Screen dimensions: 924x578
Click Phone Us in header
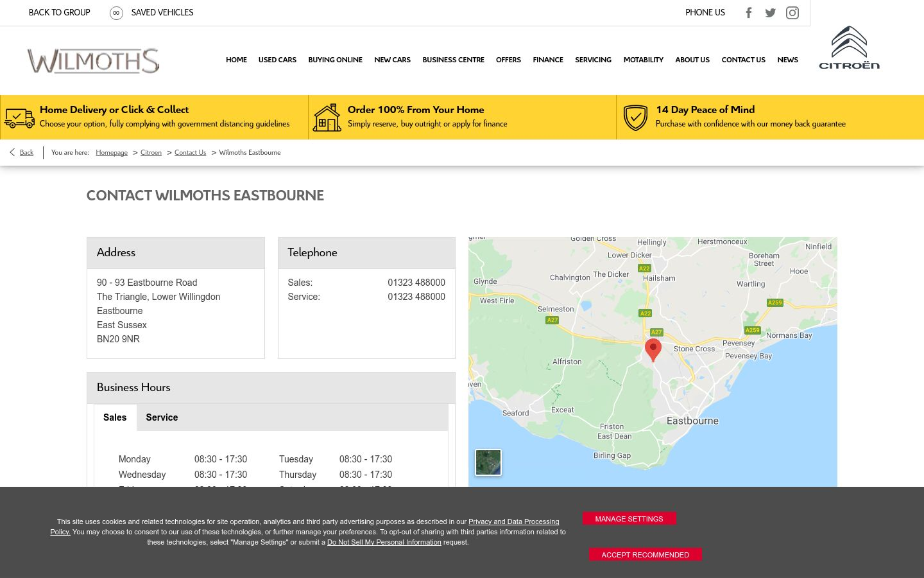(x=705, y=12)
